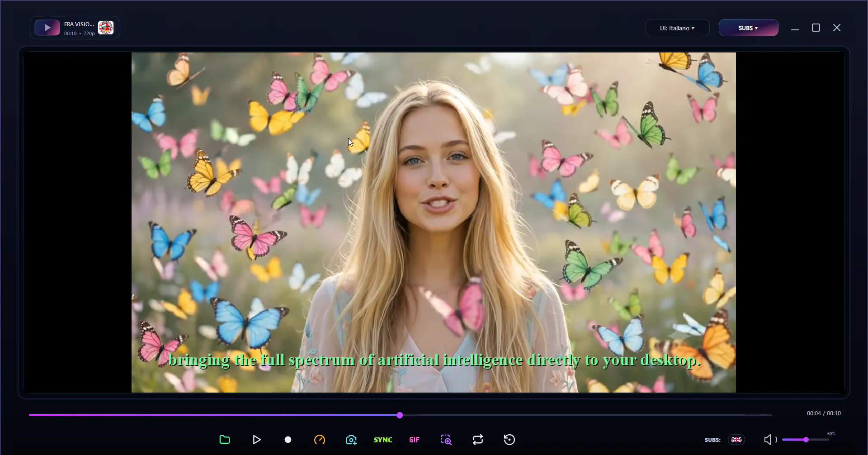Take a snapshot with the camera icon
Image resolution: width=868 pixels, height=455 pixels.
click(351, 440)
